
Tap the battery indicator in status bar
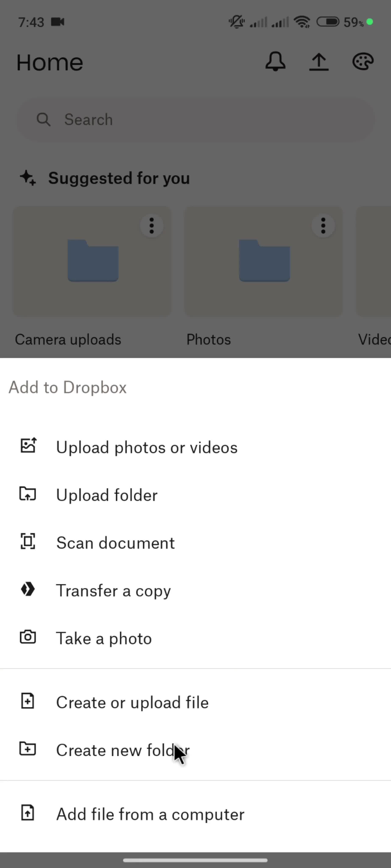point(328,22)
